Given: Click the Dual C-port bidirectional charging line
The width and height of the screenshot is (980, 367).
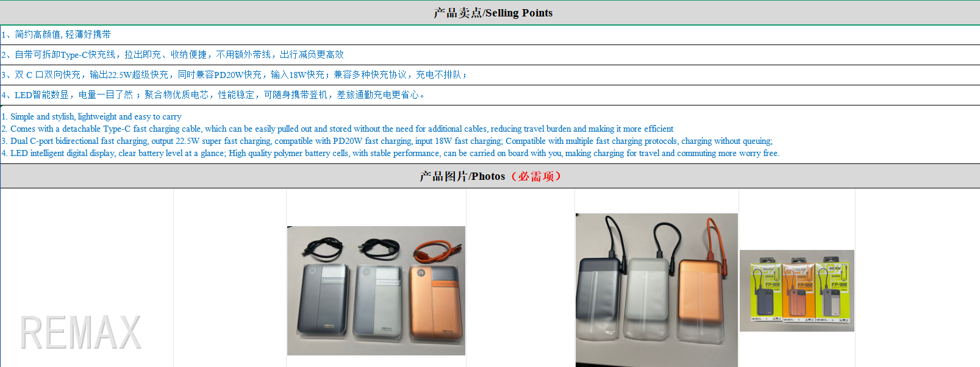Looking at the screenshot, I should (387, 141).
